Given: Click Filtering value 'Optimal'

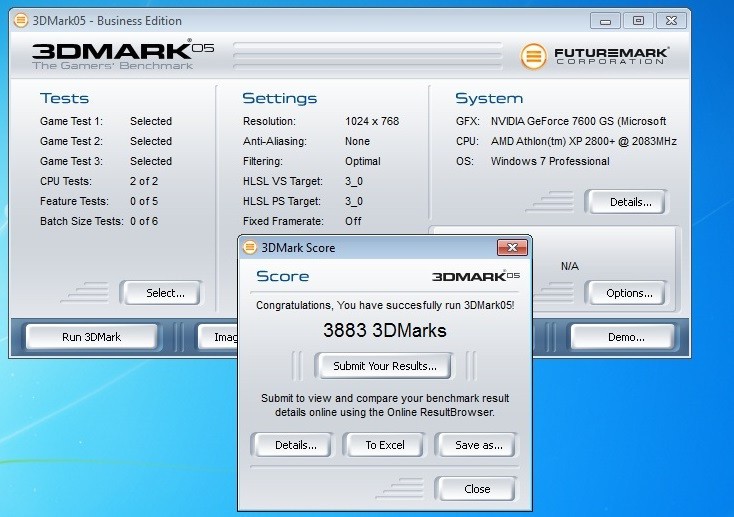Looking at the screenshot, I should coord(363,162).
